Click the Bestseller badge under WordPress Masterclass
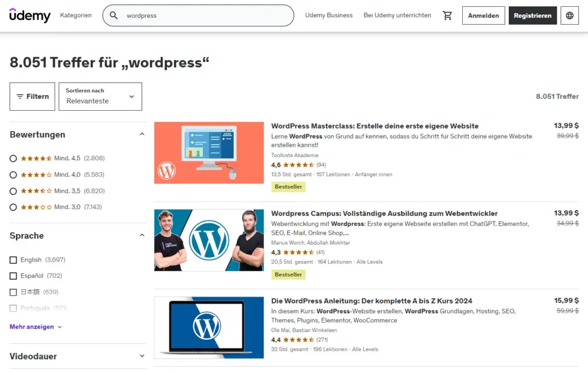 coord(288,187)
